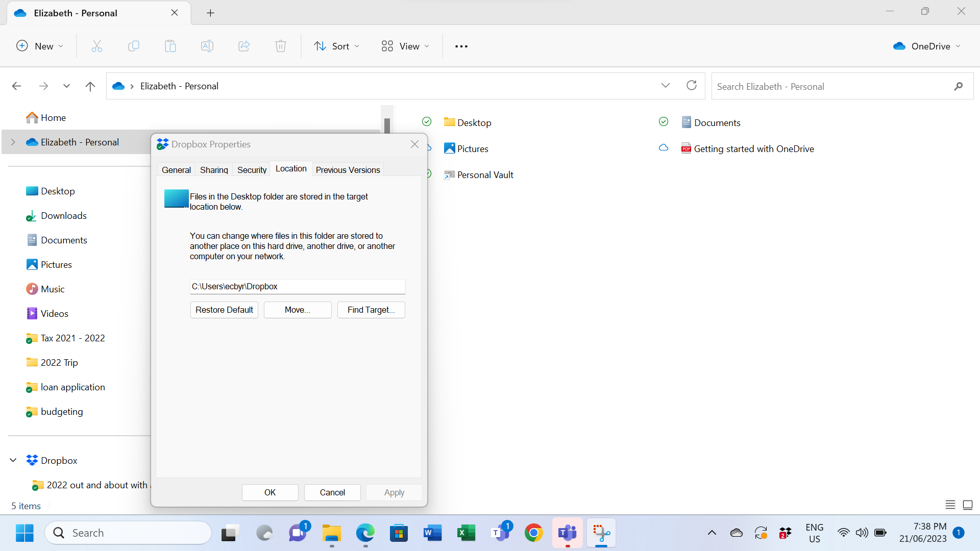Collapse the Dropbox tree node
Screen dimensions: 980x551
13,460
